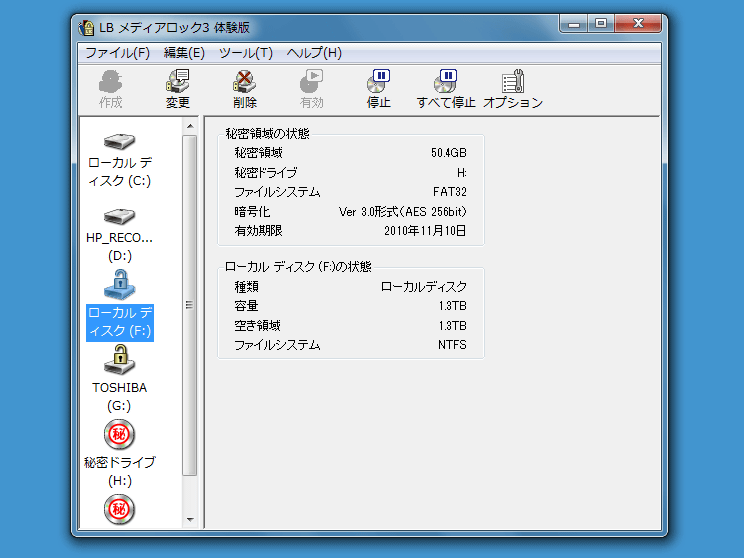Open the 編集(E) menu
The width and height of the screenshot is (744, 558).
coord(184,53)
